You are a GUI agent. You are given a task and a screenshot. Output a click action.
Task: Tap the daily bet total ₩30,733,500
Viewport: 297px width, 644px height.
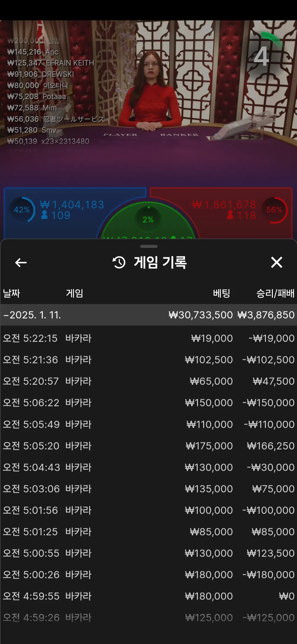(x=201, y=315)
